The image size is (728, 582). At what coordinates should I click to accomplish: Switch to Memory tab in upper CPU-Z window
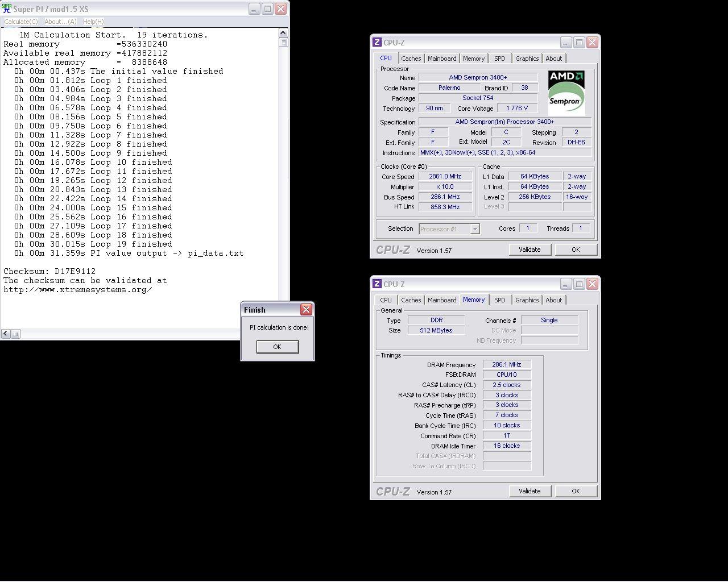click(474, 59)
